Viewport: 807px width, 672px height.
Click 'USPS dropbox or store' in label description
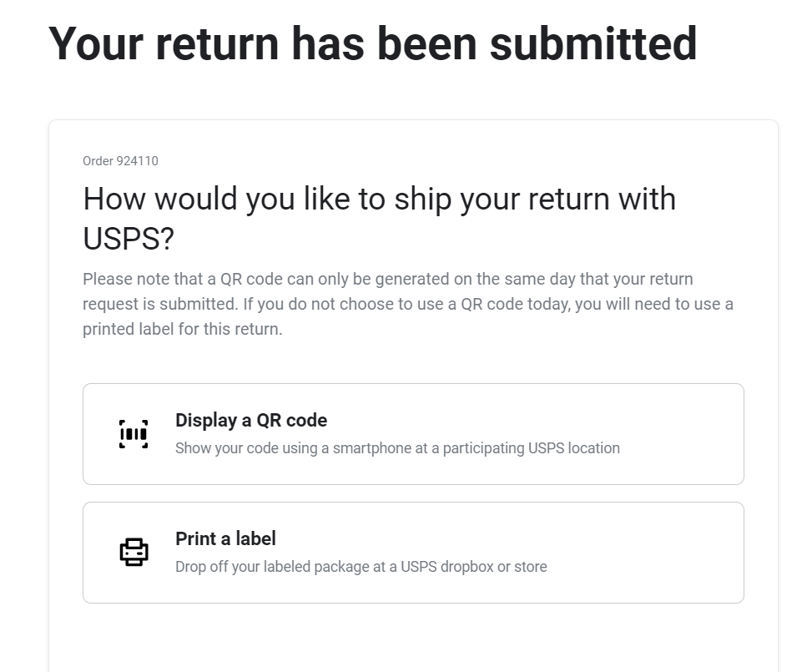(474, 567)
